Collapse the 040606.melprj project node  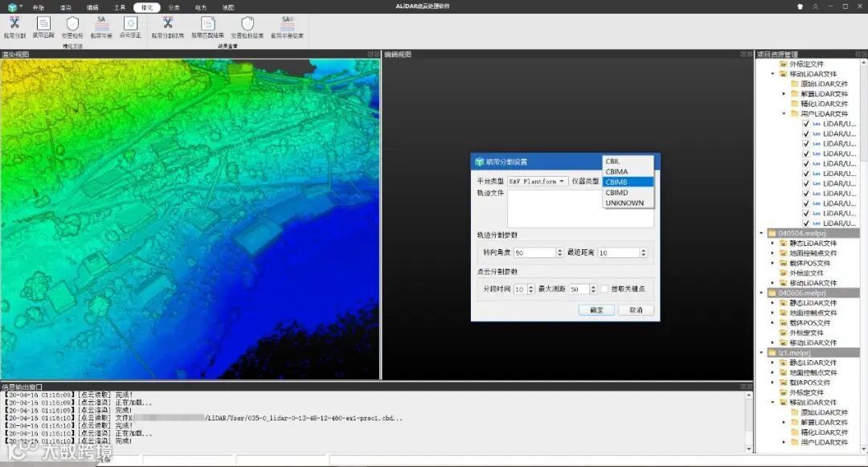coord(762,293)
